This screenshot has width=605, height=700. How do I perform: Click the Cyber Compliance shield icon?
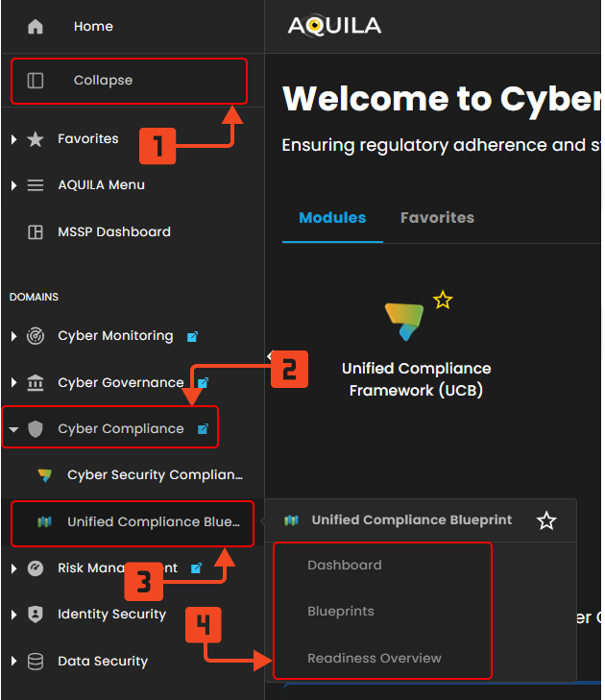[36, 429]
